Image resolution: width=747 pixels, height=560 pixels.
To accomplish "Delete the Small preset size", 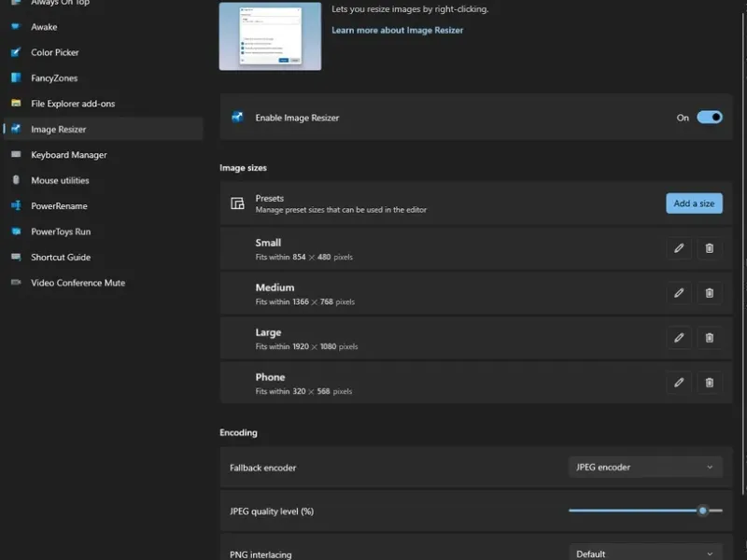I will (x=710, y=248).
